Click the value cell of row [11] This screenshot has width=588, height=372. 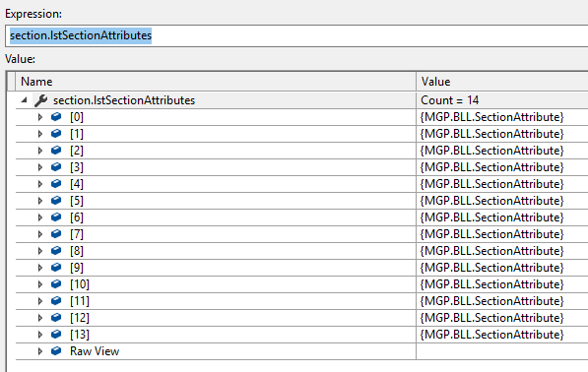click(x=502, y=301)
